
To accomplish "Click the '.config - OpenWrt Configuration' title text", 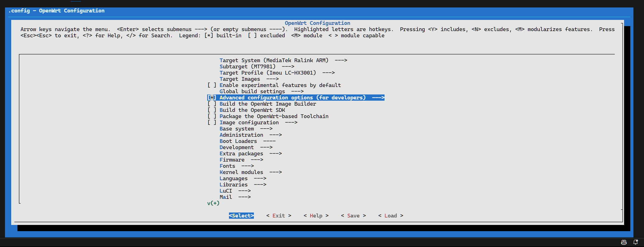I will pyautogui.click(x=56, y=11).
